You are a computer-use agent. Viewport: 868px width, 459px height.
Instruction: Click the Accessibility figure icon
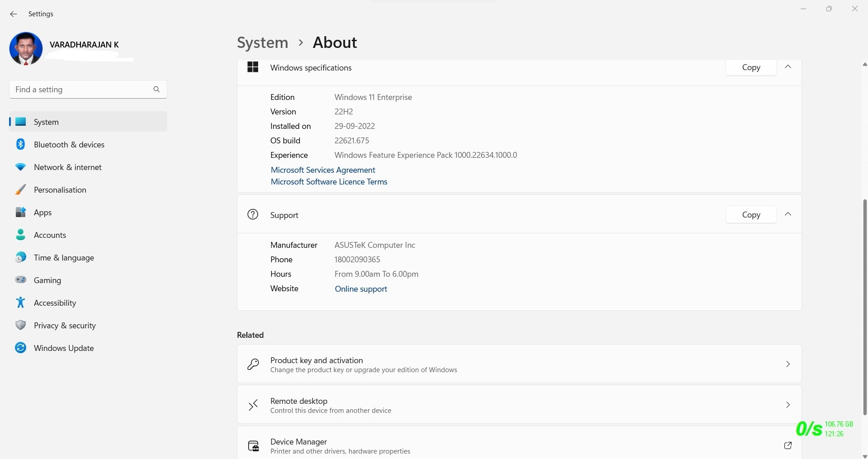21,303
